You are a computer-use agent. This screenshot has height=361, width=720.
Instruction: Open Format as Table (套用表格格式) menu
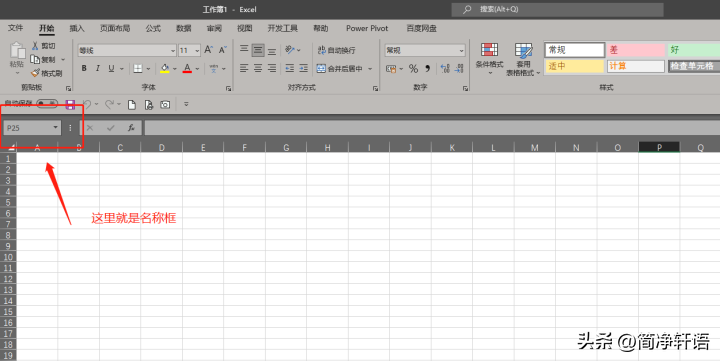tap(523, 59)
